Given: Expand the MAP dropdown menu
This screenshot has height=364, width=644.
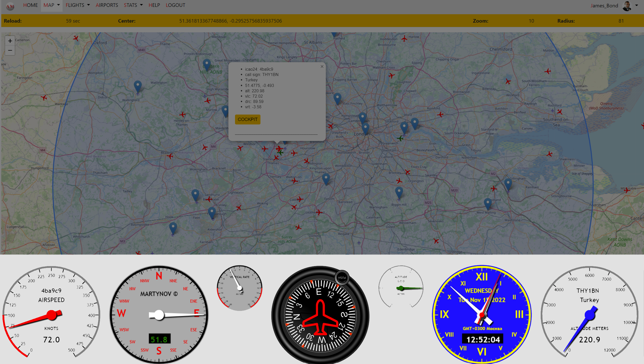Looking at the screenshot, I should (x=52, y=5).
